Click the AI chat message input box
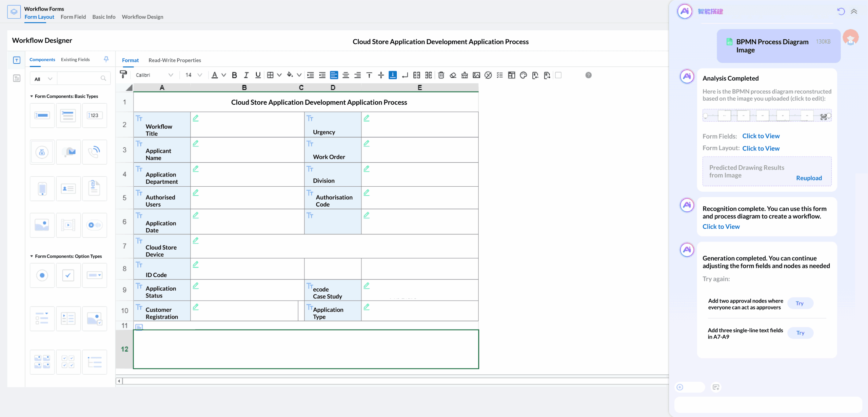 pos(768,405)
